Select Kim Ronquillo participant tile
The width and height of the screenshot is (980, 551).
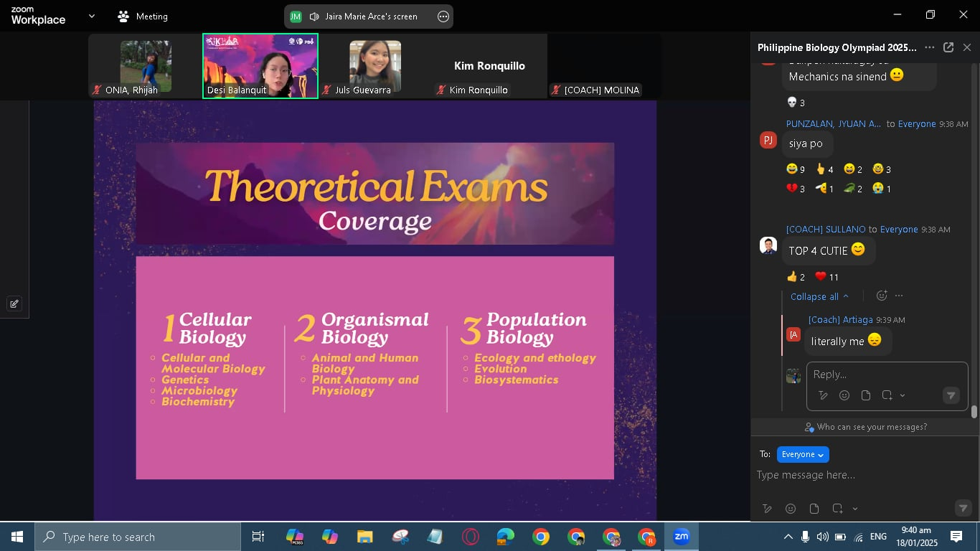click(x=489, y=65)
